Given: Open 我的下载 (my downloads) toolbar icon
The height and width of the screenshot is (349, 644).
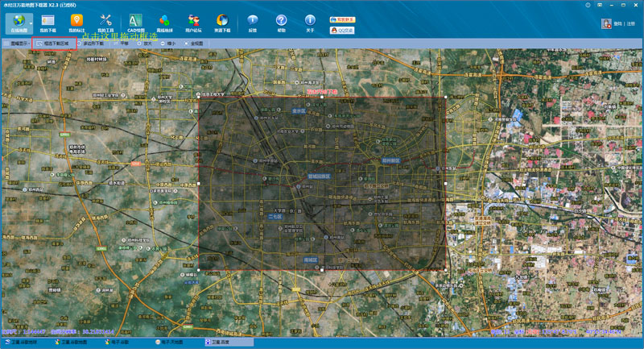Looking at the screenshot, I should tap(47, 23).
